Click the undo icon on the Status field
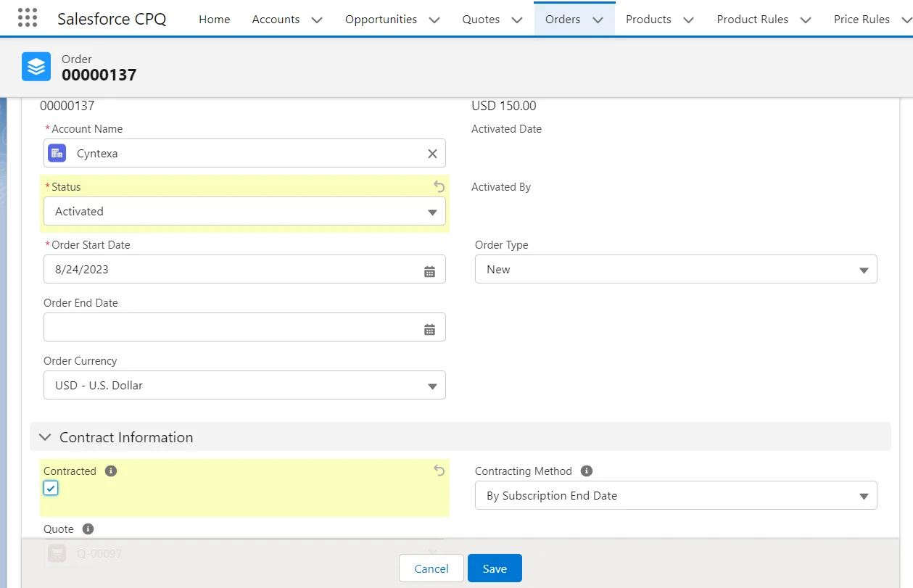 point(439,186)
